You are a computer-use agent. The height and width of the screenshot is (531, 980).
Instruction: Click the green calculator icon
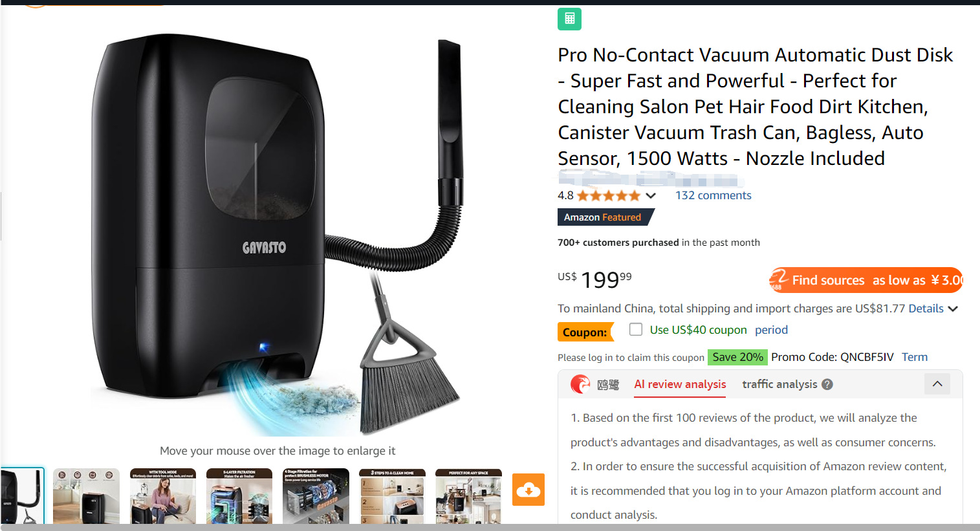coord(569,19)
